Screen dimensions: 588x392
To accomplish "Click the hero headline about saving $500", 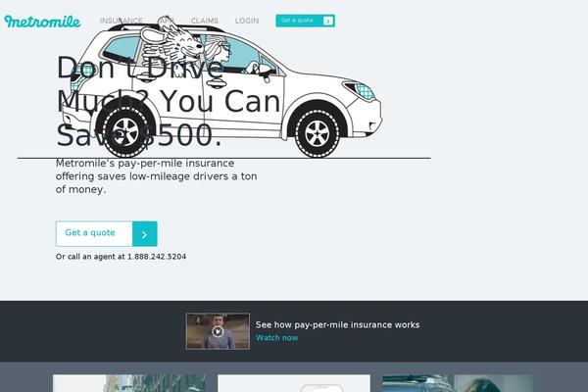I will (168, 101).
